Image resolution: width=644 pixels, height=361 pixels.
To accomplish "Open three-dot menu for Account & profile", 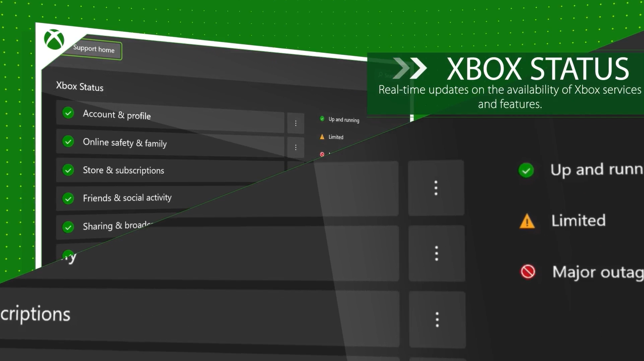I will tap(296, 123).
